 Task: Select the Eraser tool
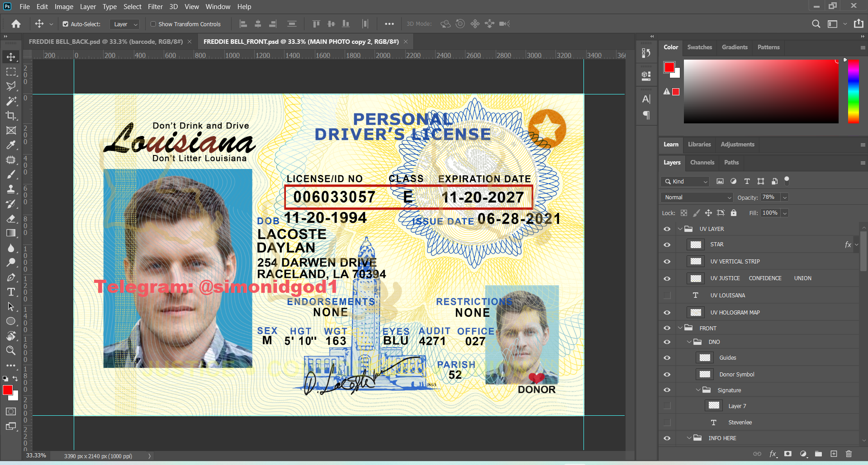[x=11, y=219]
